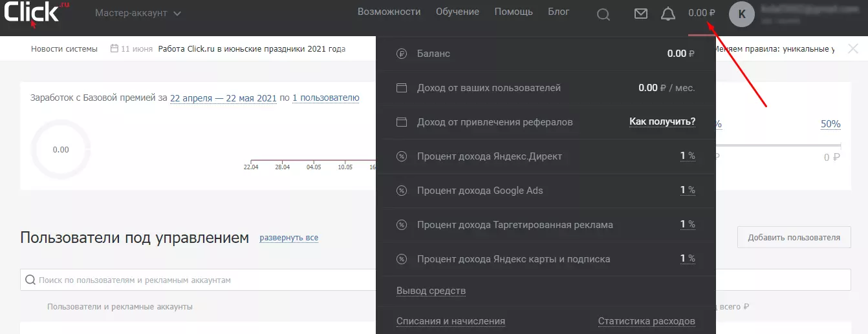
Task: Click the circular 0.00 earnings chart
Action: (61, 150)
